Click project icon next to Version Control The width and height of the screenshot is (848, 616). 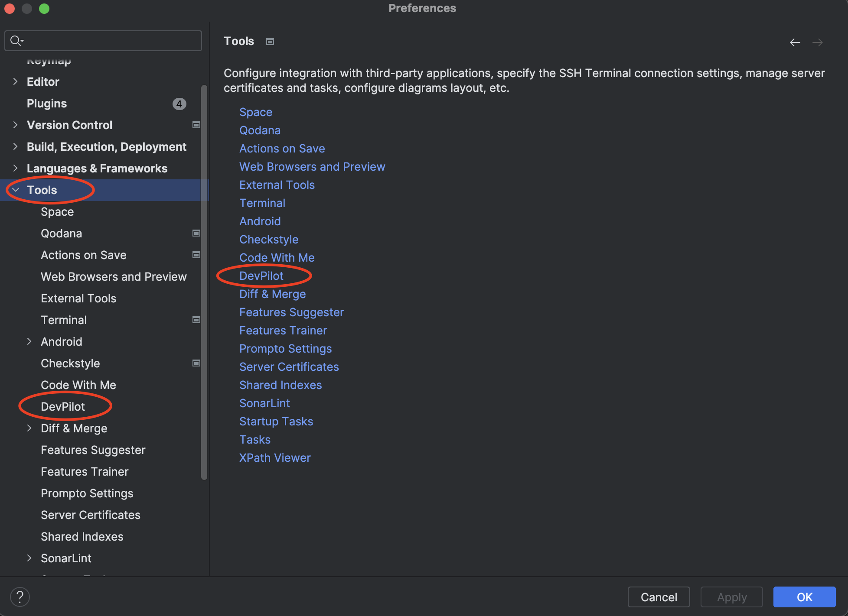point(196,125)
